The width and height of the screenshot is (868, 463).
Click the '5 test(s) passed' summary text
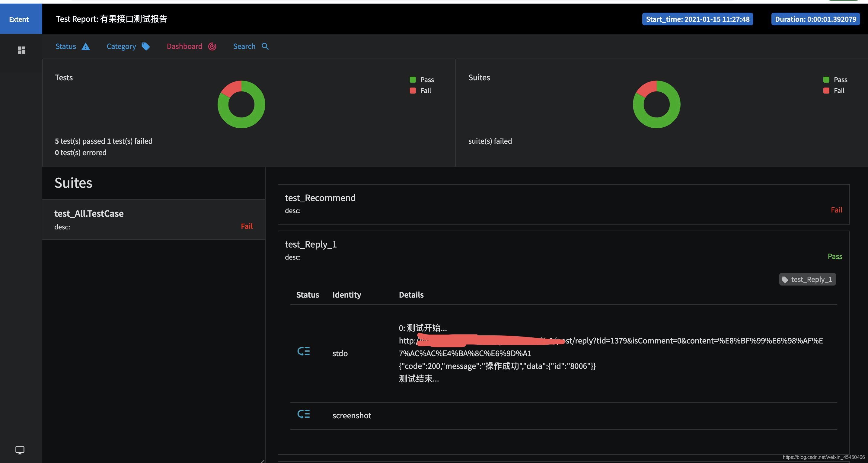click(80, 141)
